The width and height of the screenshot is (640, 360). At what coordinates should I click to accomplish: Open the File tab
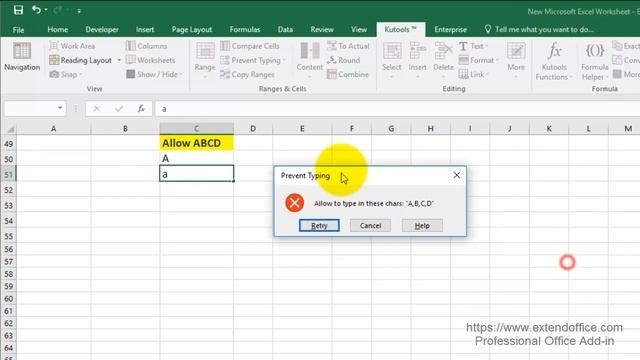click(x=18, y=29)
